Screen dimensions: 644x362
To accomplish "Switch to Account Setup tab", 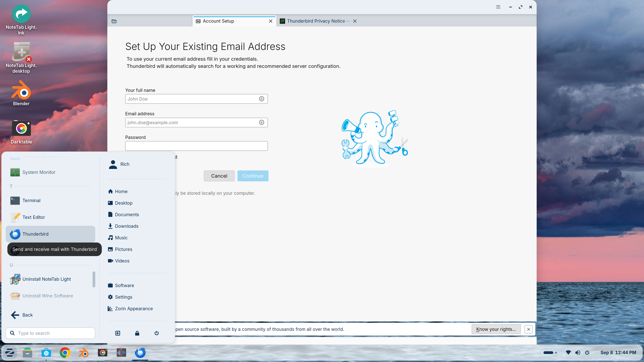I will (234, 21).
